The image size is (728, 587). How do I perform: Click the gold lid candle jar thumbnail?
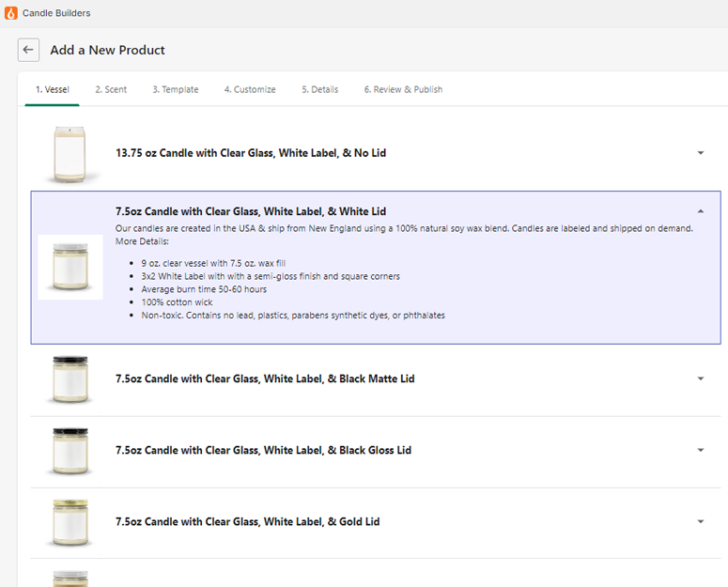pyautogui.click(x=70, y=522)
